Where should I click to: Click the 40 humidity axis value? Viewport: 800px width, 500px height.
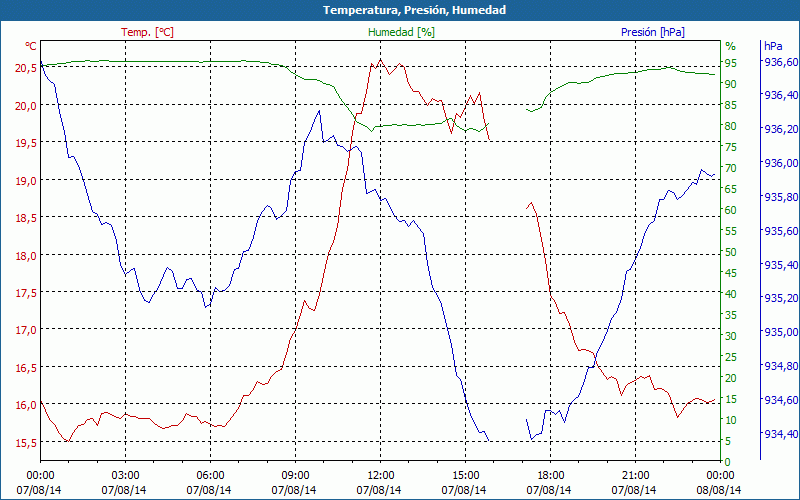pyautogui.click(x=731, y=294)
